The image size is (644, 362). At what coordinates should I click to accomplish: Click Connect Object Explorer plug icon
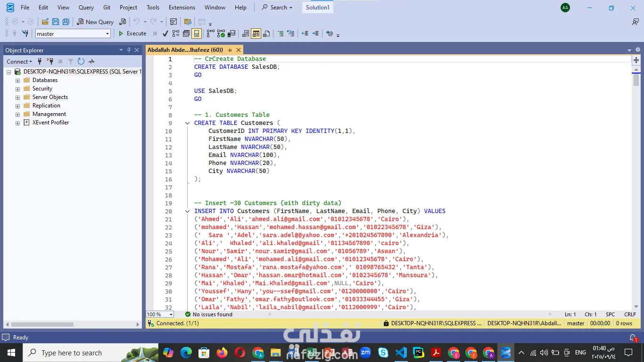click(40, 61)
